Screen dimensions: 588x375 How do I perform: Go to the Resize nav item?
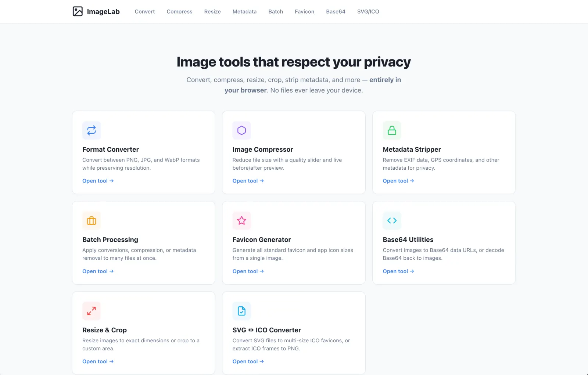(x=212, y=12)
